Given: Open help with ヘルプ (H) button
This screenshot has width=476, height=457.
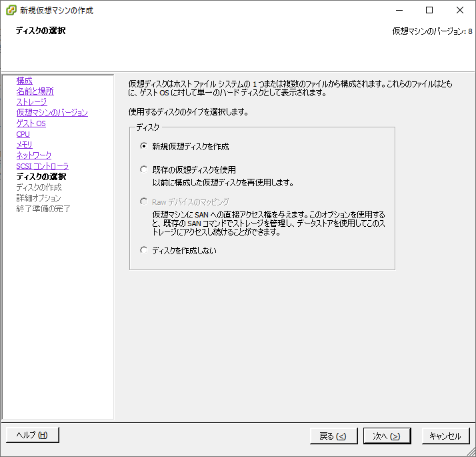Looking at the screenshot, I should [33, 435].
